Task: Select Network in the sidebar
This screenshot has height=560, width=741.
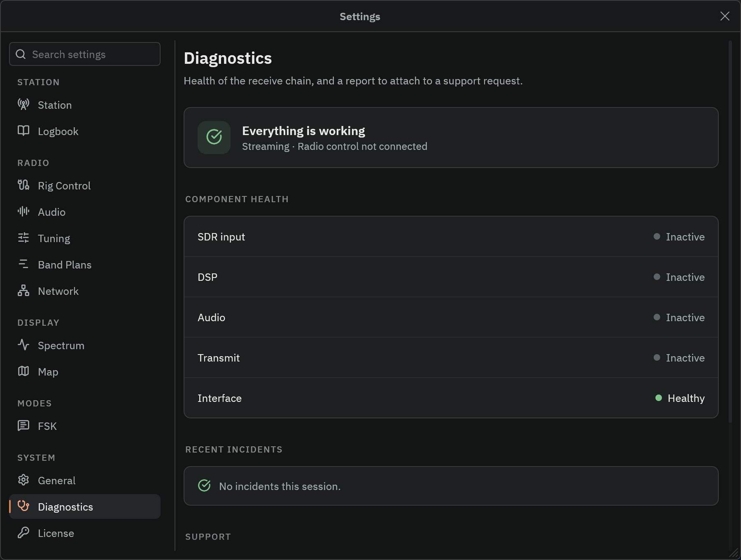Action: pyautogui.click(x=85, y=291)
